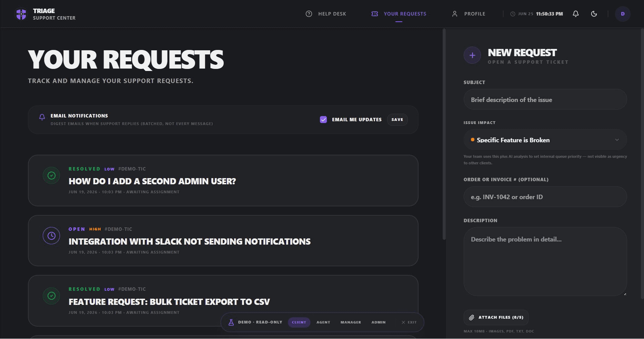The image size is (644, 339).
Task: Click the dropdown chevron in Issue Impact
Action: pos(617,140)
